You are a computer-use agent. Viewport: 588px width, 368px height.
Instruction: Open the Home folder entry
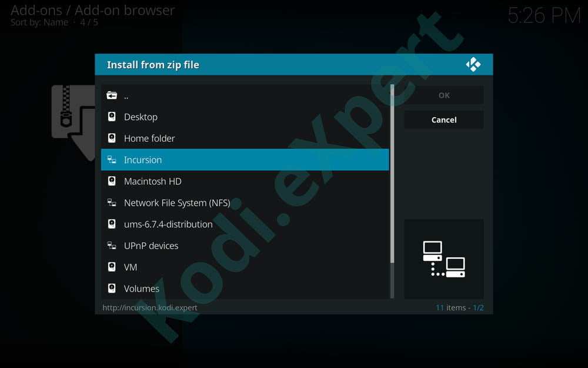pos(245,138)
